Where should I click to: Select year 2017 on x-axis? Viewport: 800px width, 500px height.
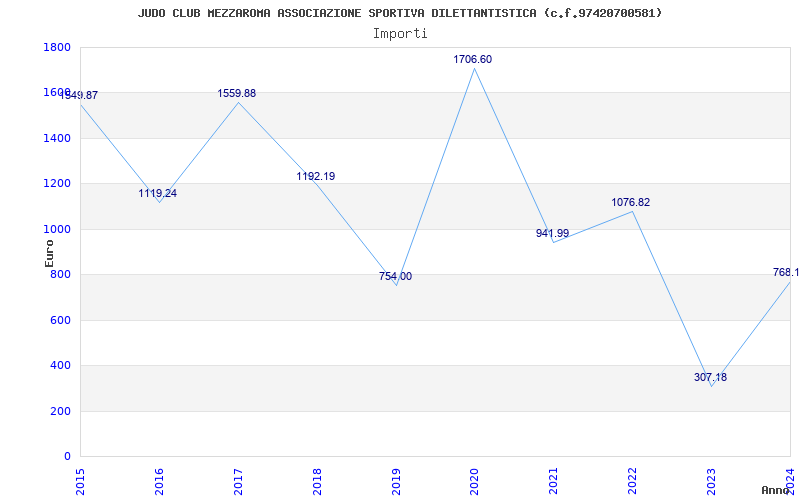(x=238, y=481)
